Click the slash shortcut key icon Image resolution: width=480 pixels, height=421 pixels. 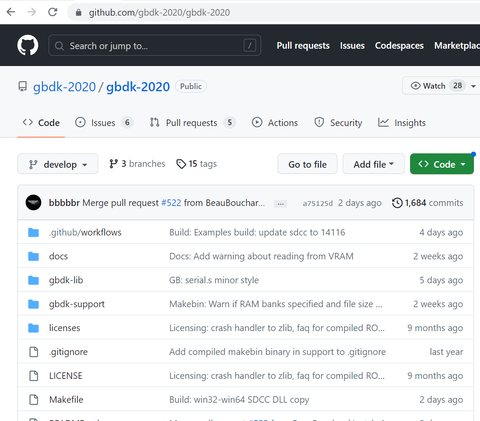[x=250, y=45]
